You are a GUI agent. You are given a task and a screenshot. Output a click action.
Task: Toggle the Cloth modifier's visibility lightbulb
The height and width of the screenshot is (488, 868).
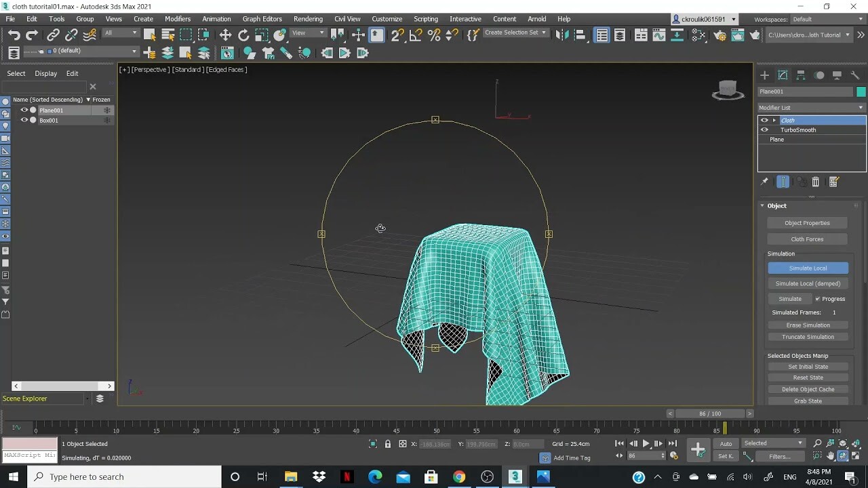(764, 120)
